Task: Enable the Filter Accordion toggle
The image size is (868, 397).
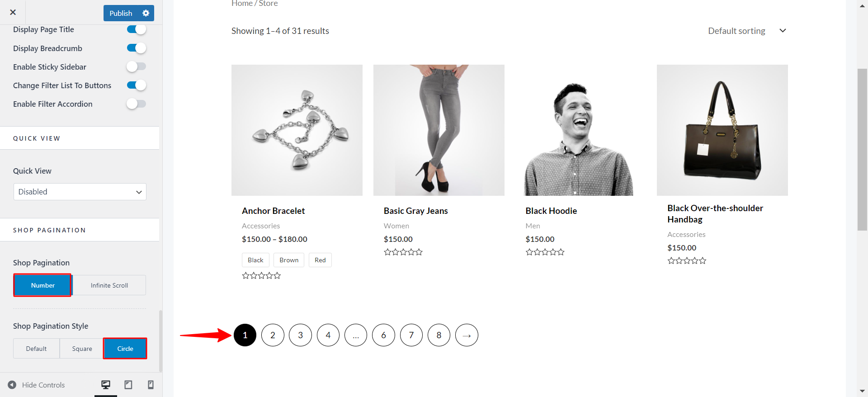Action: pyautogui.click(x=137, y=104)
